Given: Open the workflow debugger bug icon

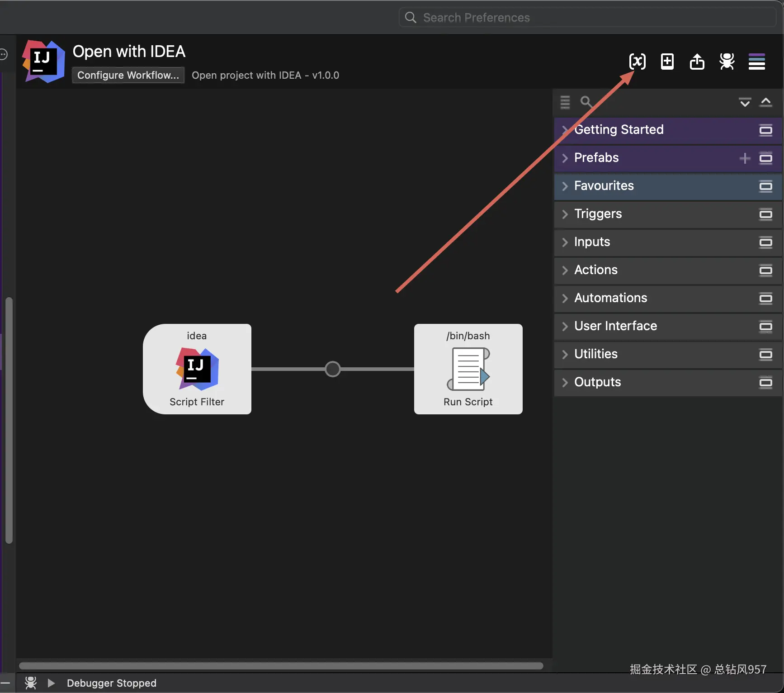Looking at the screenshot, I should [x=727, y=62].
